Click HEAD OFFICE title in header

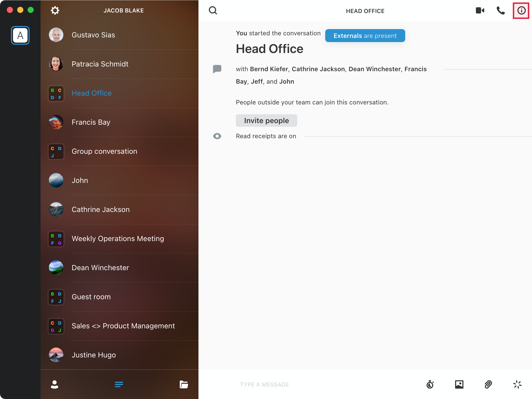click(365, 11)
